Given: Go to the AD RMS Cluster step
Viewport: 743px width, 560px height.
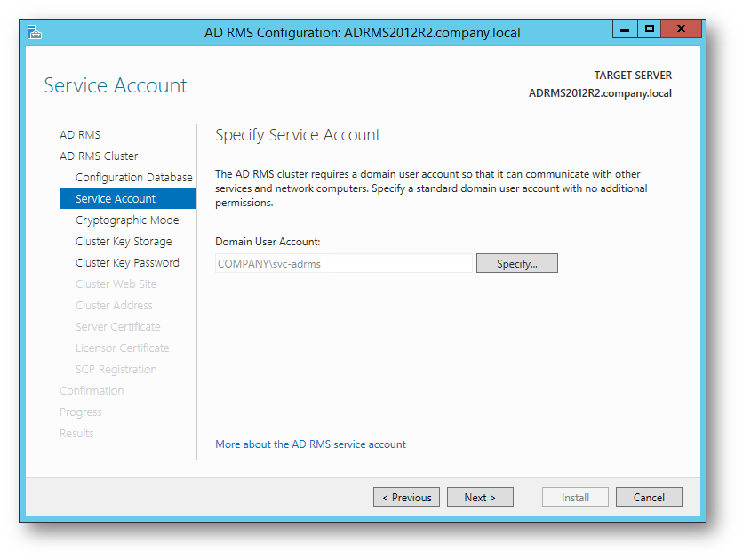Looking at the screenshot, I should 99,156.
